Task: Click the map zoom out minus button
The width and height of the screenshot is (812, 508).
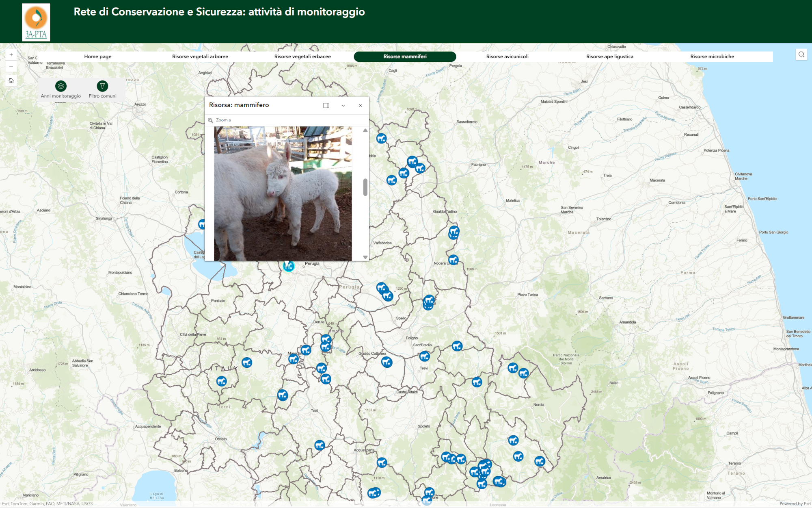Action: 11,66
